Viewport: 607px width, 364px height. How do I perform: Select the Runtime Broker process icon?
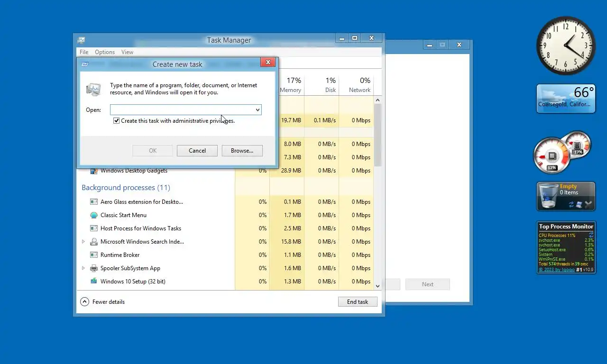tap(94, 255)
